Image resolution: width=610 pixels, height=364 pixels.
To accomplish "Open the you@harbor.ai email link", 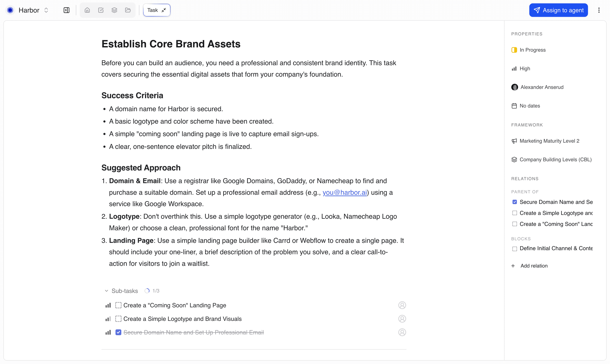I will point(345,193).
